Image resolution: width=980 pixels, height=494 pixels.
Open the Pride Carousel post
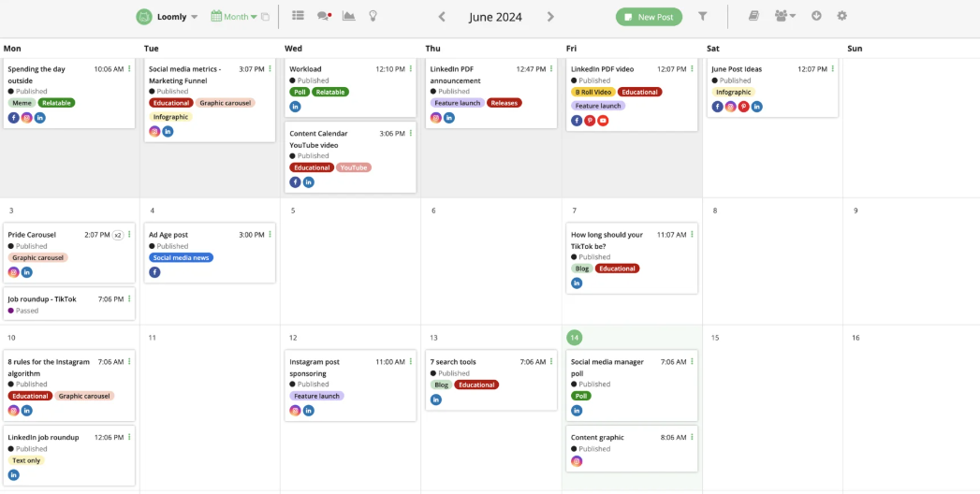[68, 253]
